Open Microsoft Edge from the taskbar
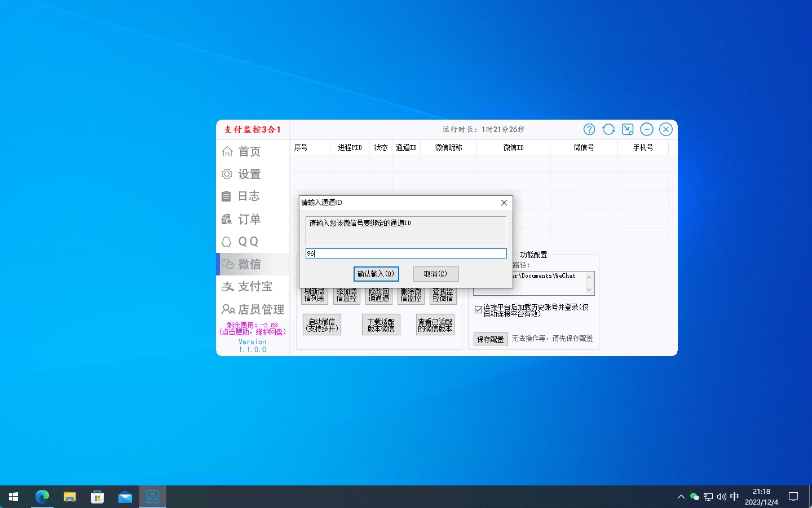This screenshot has height=508, width=812. point(42,497)
